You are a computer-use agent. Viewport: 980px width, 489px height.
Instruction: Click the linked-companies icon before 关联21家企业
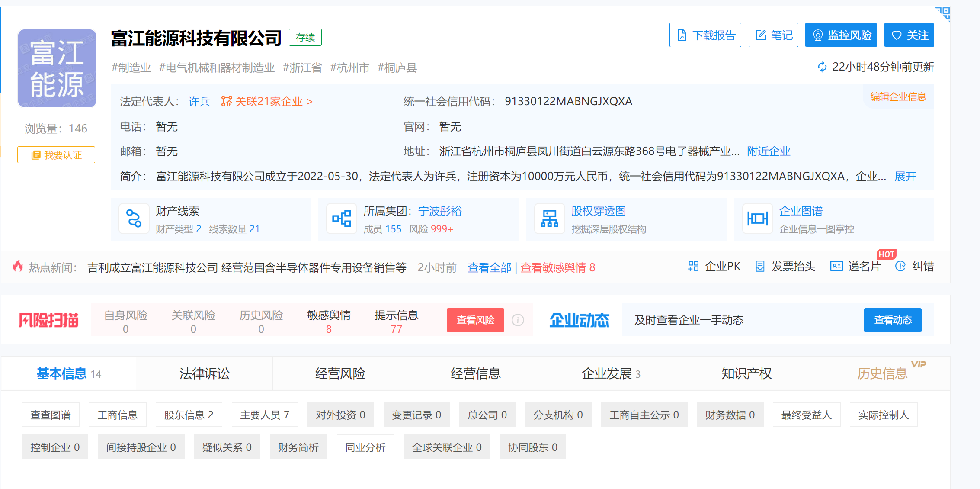[227, 101]
